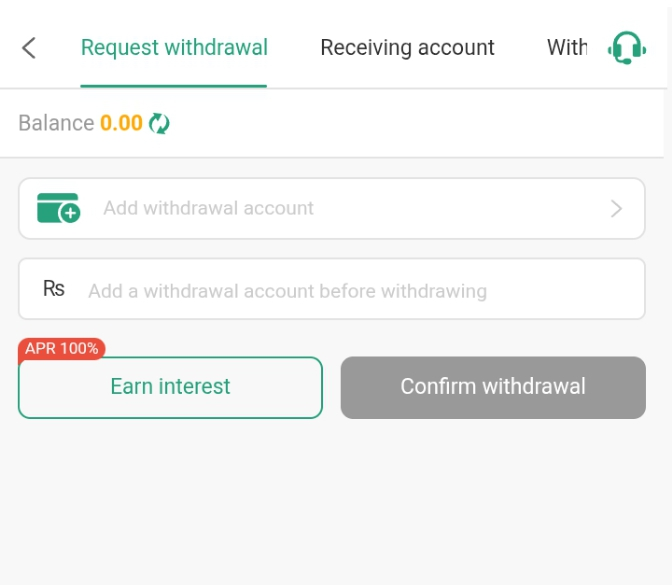Tap the red APR 100% badge

coord(62,348)
